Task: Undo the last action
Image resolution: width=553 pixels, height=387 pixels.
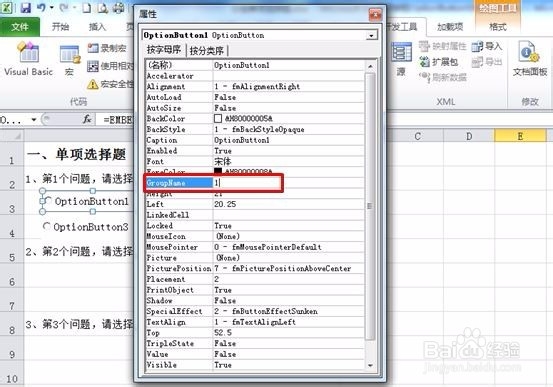Action: pyautogui.click(x=41, y=8)
